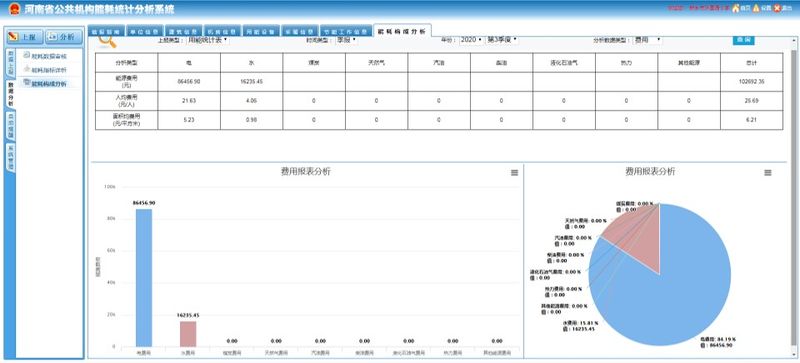This screenshot has height=363, width=800.
Task: Switch to the 用能设备 tab
Action: coord(261,31)
